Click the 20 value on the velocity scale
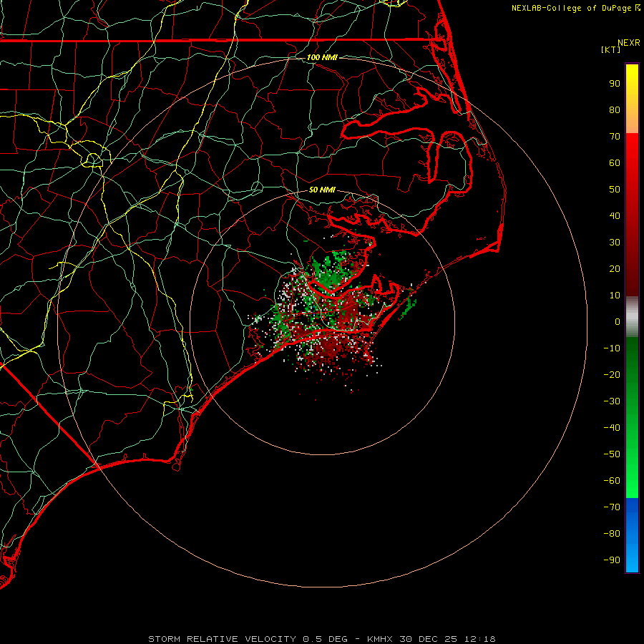Viewport: 644px width, 644px height. coord(615,268)
